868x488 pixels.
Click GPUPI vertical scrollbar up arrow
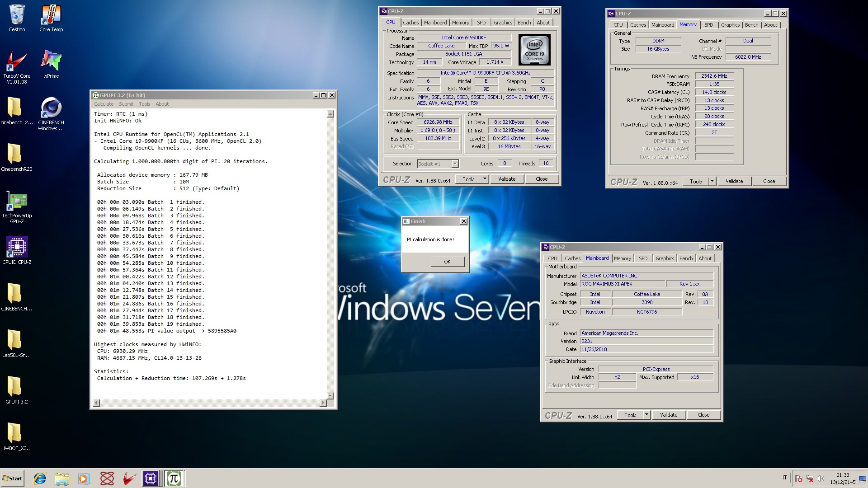click(330, 114)
